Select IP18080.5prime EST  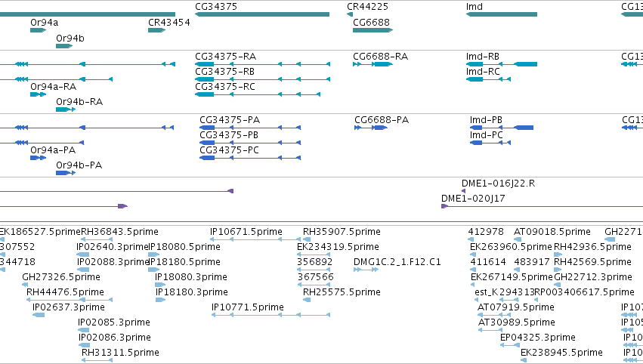click(x=153, y=254)
